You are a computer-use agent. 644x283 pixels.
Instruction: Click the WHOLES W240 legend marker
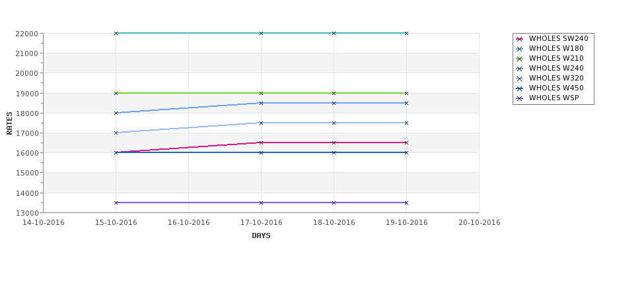(x=520, y=69)
